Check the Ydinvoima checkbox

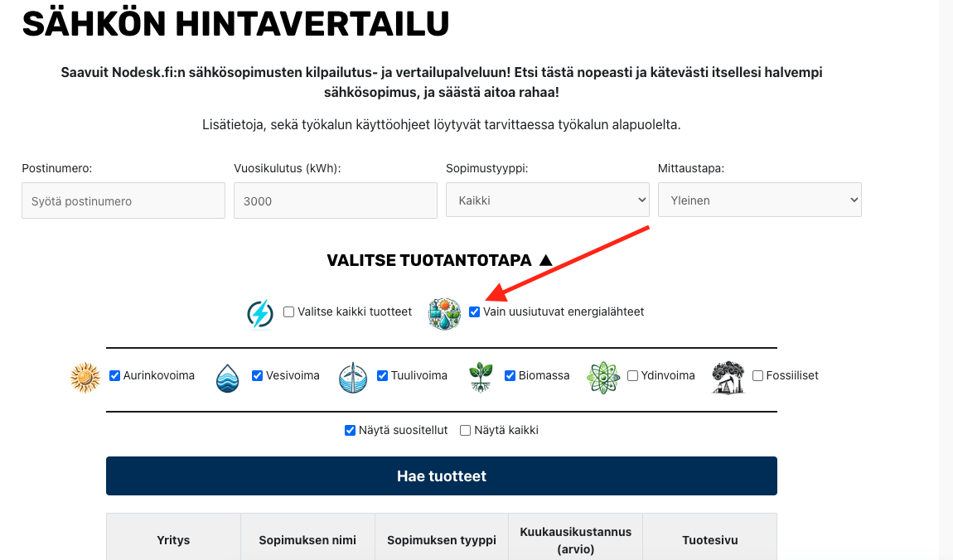(x=633, y=376)
